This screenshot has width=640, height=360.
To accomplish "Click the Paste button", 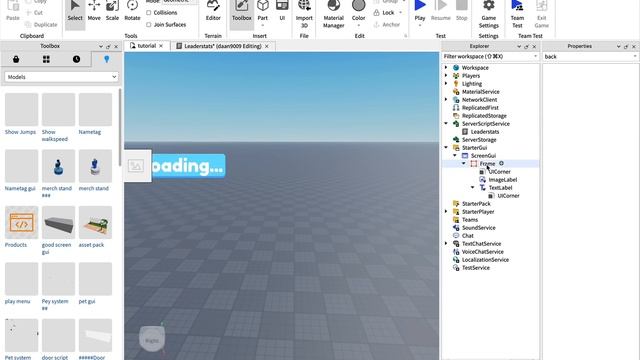I will pyautogui.click(x=13, y=11).
